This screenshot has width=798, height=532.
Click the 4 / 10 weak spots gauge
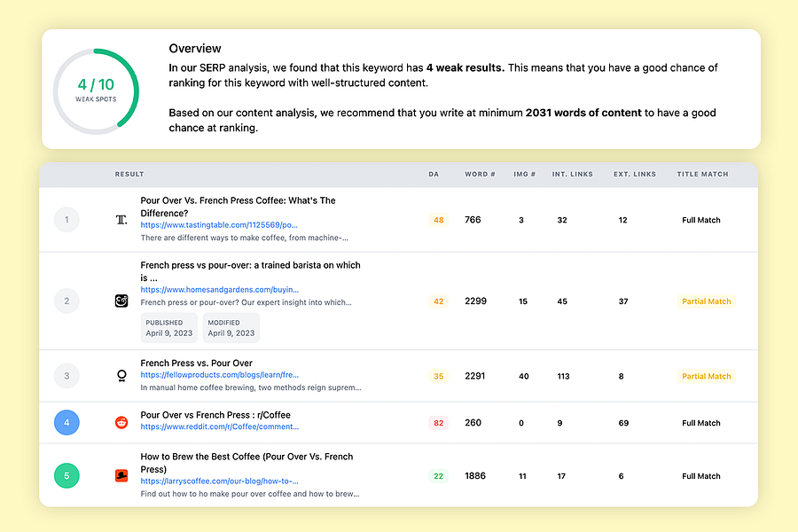coord(95,91)
